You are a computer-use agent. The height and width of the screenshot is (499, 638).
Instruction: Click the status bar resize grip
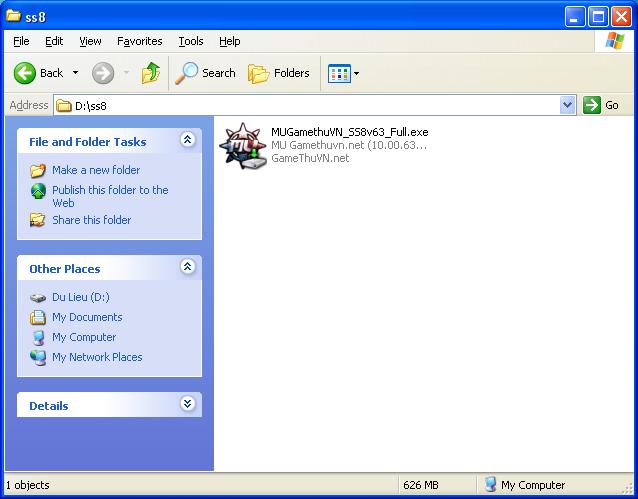(629, 488)
